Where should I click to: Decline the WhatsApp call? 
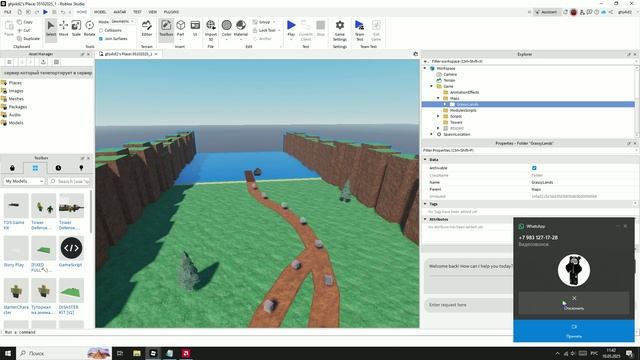(x=574, y=302)
